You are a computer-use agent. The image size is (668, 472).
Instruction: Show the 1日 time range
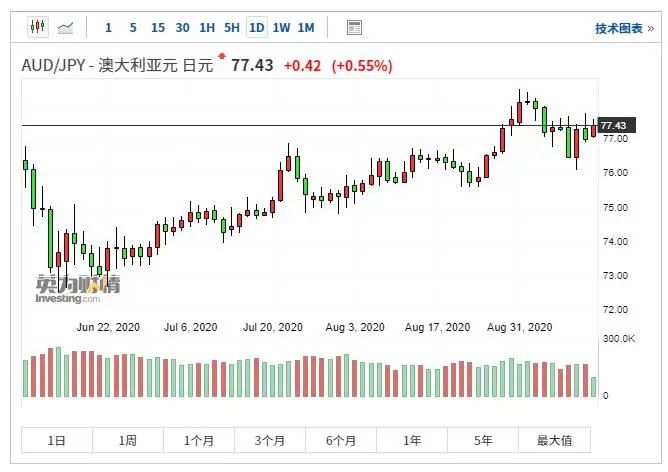(57, 440)
